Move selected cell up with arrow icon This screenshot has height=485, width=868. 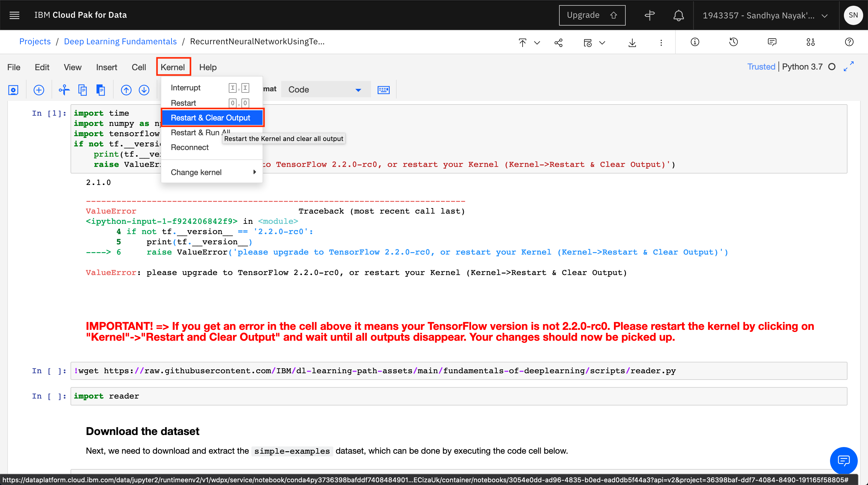[x=126, y=90]
